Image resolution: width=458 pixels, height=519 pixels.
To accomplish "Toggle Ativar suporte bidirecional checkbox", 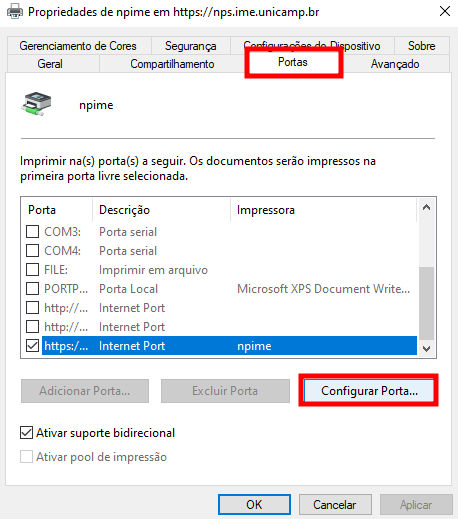I will pyautogui.click(x=26, y=433).
